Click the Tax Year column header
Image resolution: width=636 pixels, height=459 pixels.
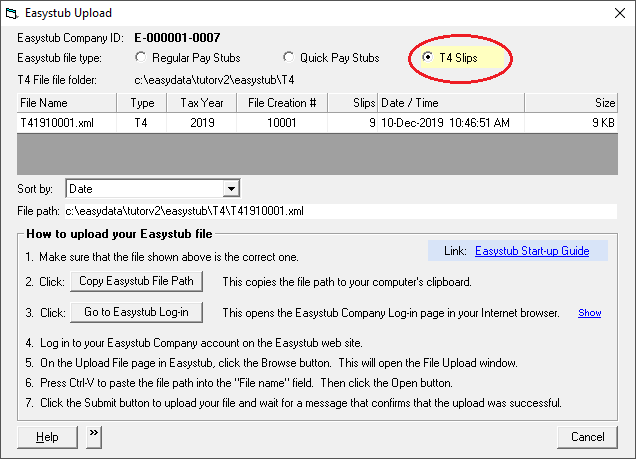click(201, 103)
